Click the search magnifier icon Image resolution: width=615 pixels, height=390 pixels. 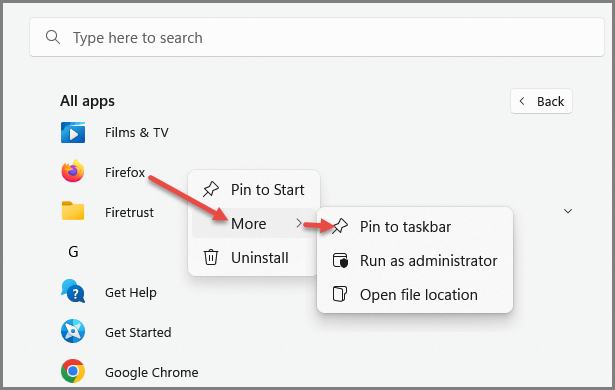coord(53,37)
